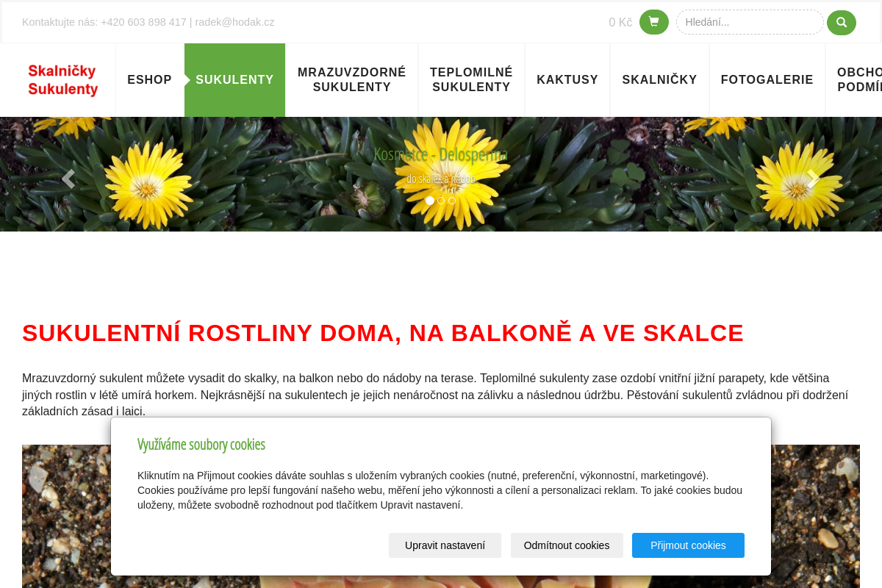Select the third carousel indicator dot

click(x=451, y=200)
